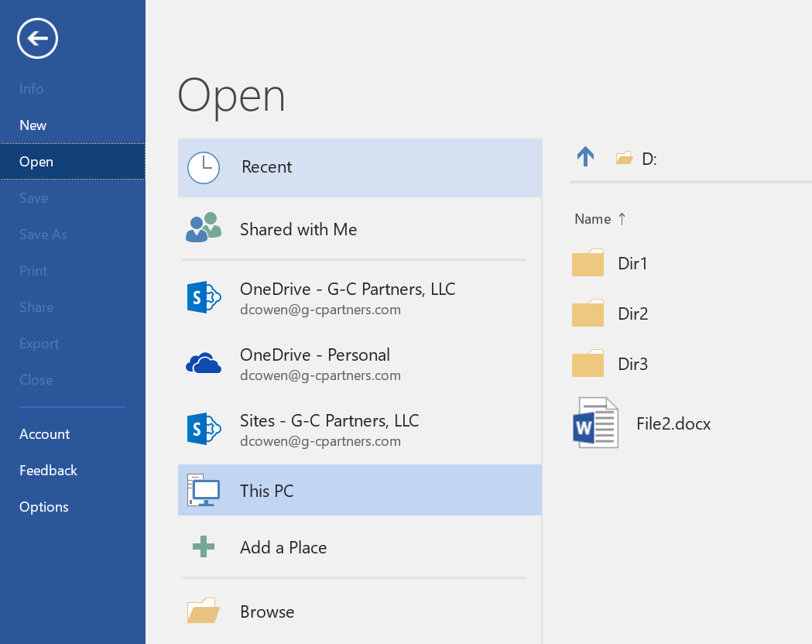Click the Recent clock icon
This screenshot has width=812, height=644.
204,168
